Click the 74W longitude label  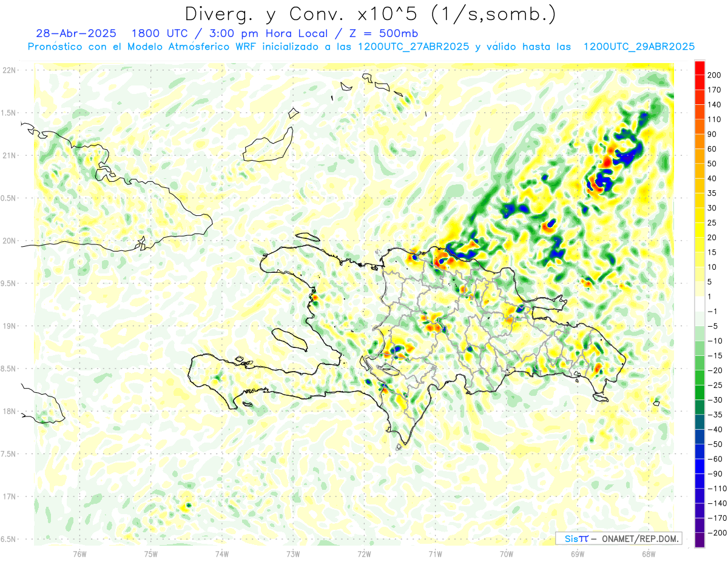point(222,553)
